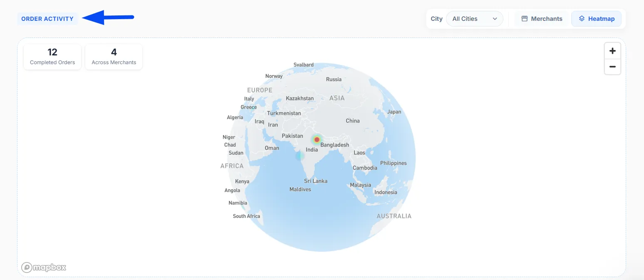Click the Philippines label on the globe
644x280 pixels.
tap(394, 163)
